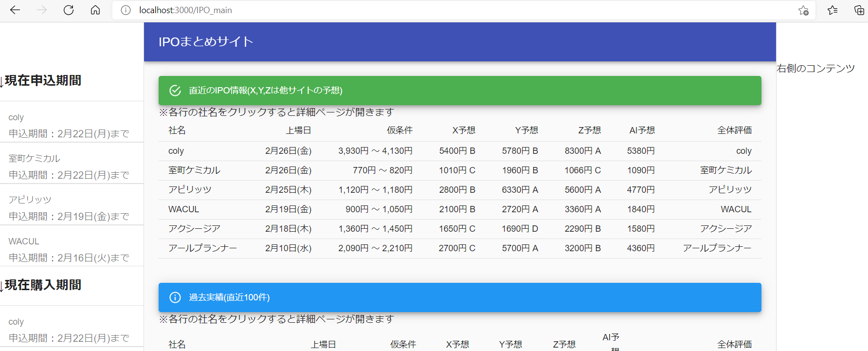The height and width of the screenshot is (351, 868).
Task: Click アクシージア company name in table
Action: [x=194, y=229]
